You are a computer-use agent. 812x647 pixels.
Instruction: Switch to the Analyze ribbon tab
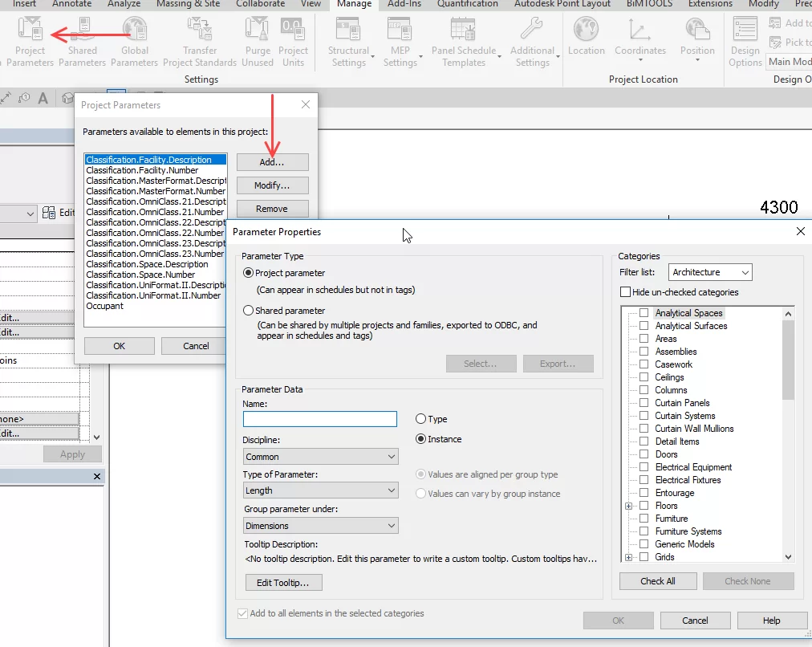point(124,4)
